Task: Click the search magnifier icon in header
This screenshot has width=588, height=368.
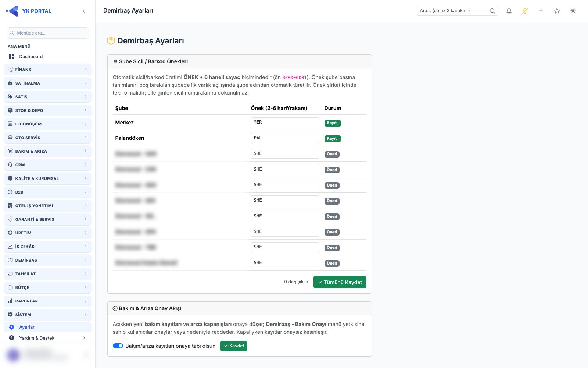Action: (x=492, y=11)
